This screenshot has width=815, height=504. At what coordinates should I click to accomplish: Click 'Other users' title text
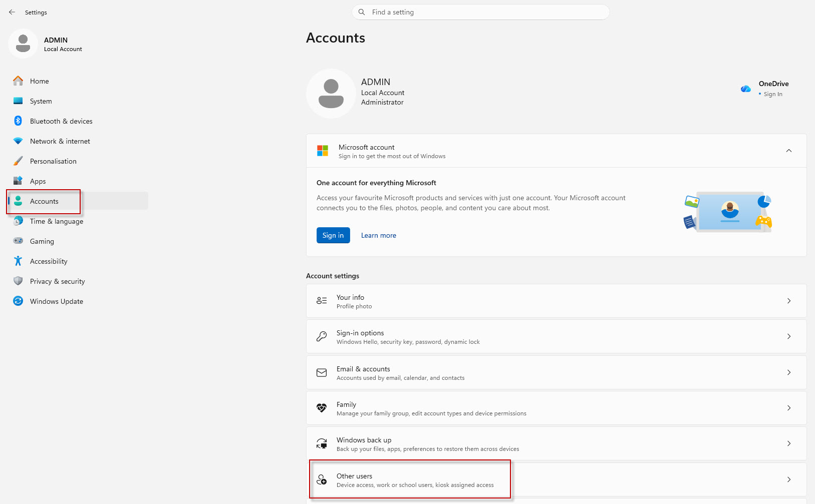354,476
